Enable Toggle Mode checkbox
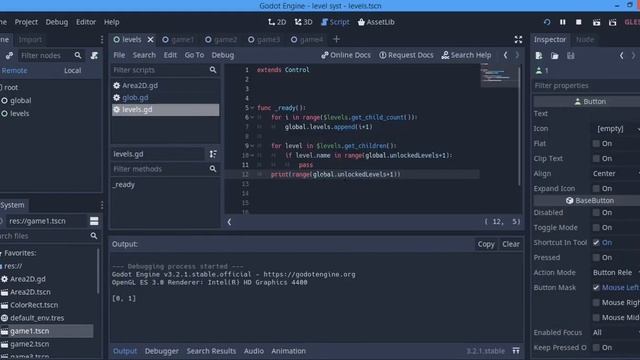Image resolution: width=640 pixels, height=360 pixels. click(596, 228)
